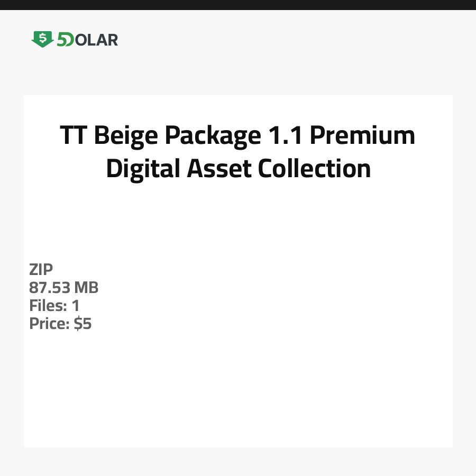
Task: Click the word "Collection" in the title
Action: 314,169
